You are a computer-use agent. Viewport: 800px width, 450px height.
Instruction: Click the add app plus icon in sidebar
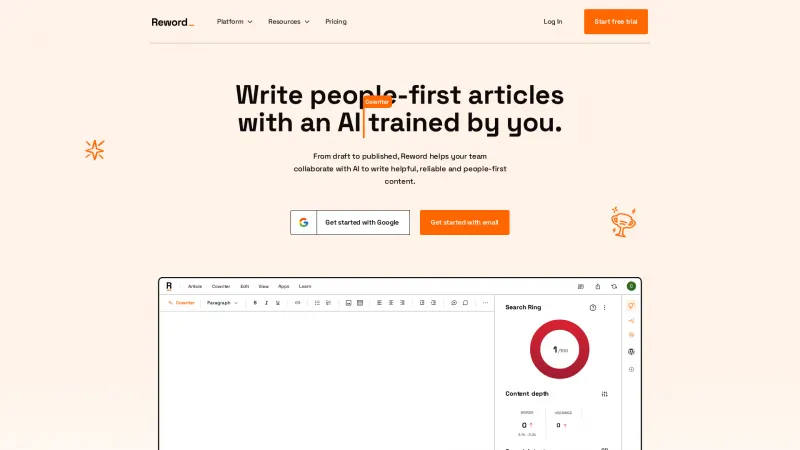(631, 369)
